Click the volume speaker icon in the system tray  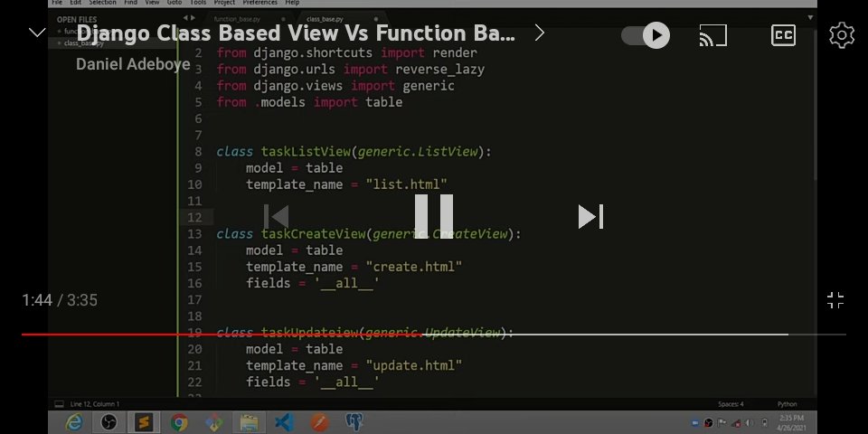click(750, 423)
